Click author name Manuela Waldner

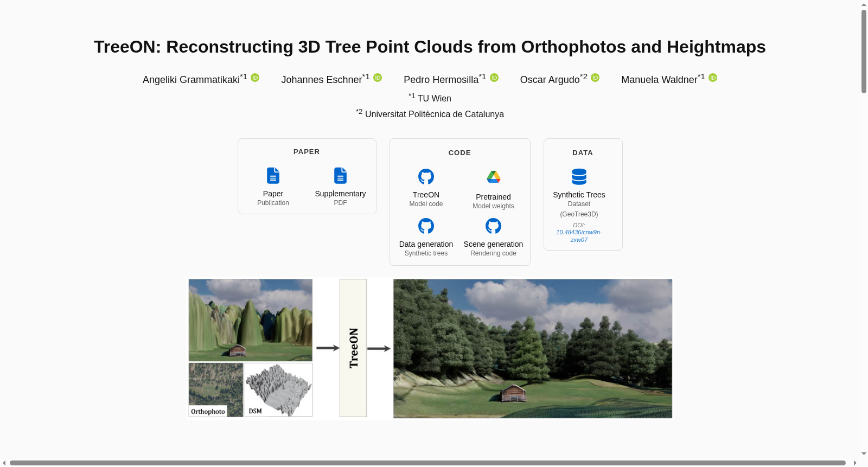[659, 80]
